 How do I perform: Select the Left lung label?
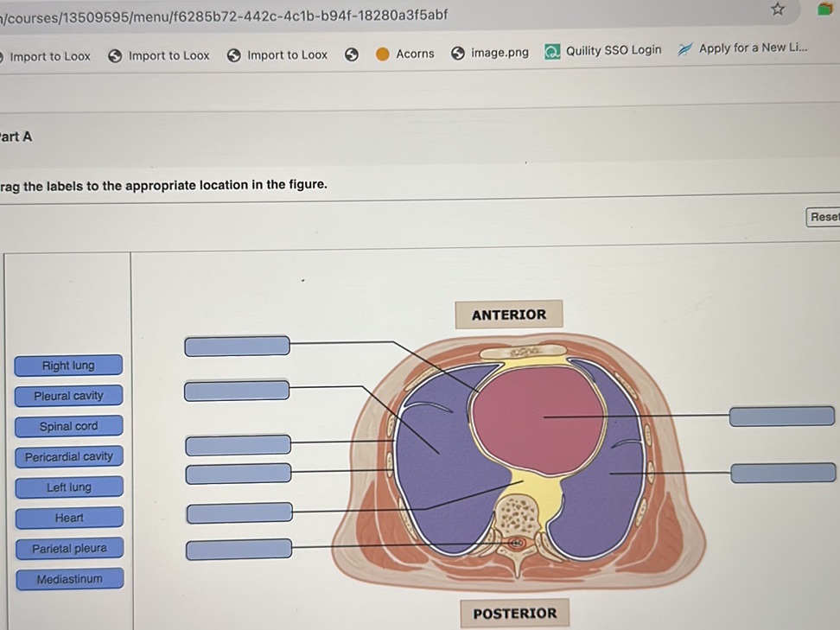[x=68, y=487]
